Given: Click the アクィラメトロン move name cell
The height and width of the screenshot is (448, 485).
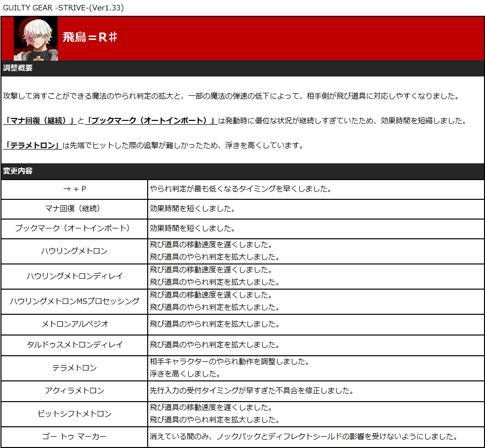Looking at the screenshot, I should (x=75, y=391).
